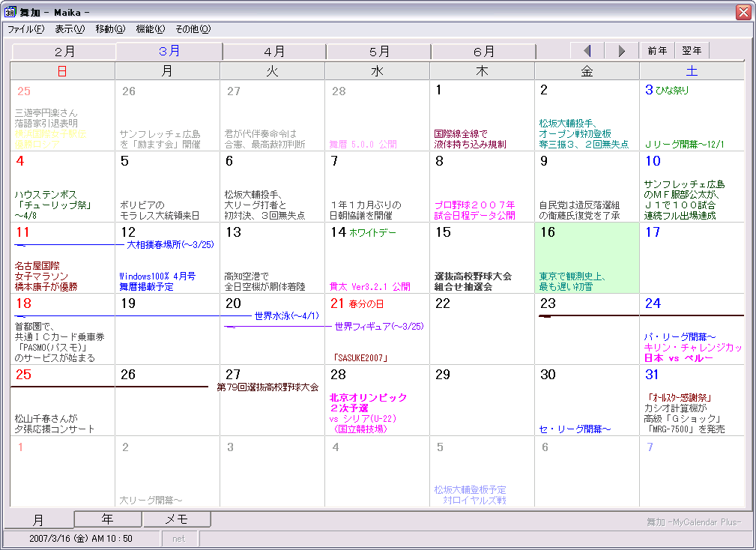Image resolution: width=756 pixels, height=550 pixels.
Task: Click the net status bar panel
Action: point(179,538)
